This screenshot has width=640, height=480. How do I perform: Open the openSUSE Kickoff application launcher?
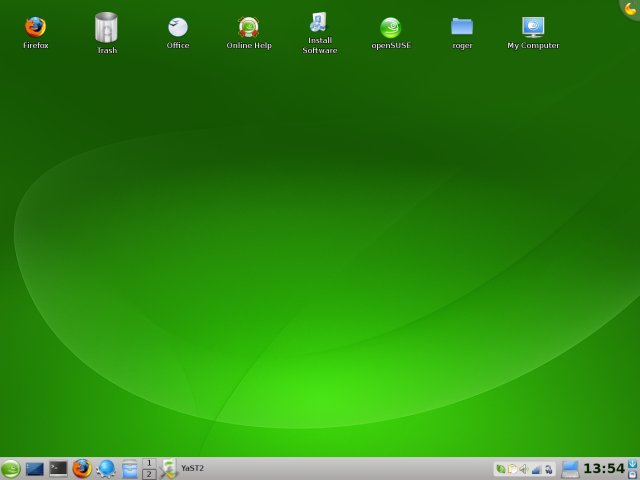click(11, 469)
